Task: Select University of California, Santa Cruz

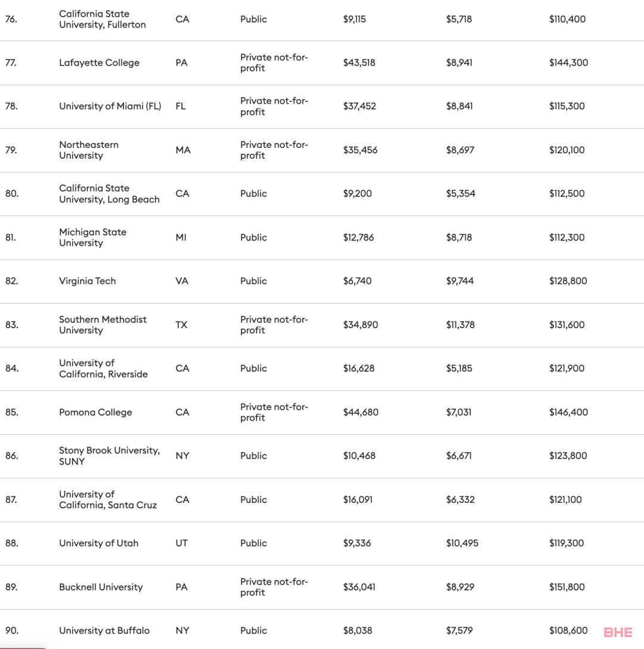Action: (x=108, y=500)
